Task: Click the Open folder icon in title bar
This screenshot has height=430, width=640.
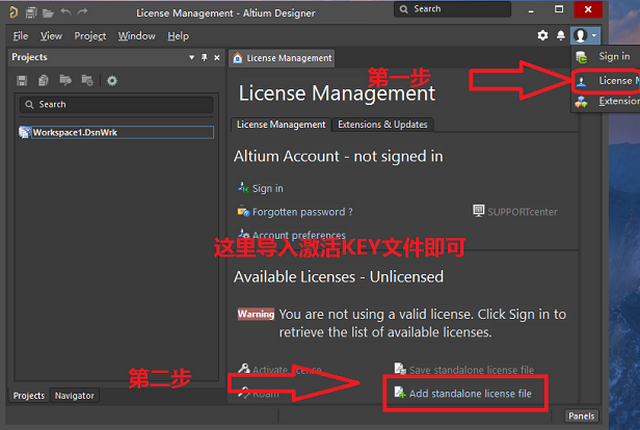Action: coord(48,13)
